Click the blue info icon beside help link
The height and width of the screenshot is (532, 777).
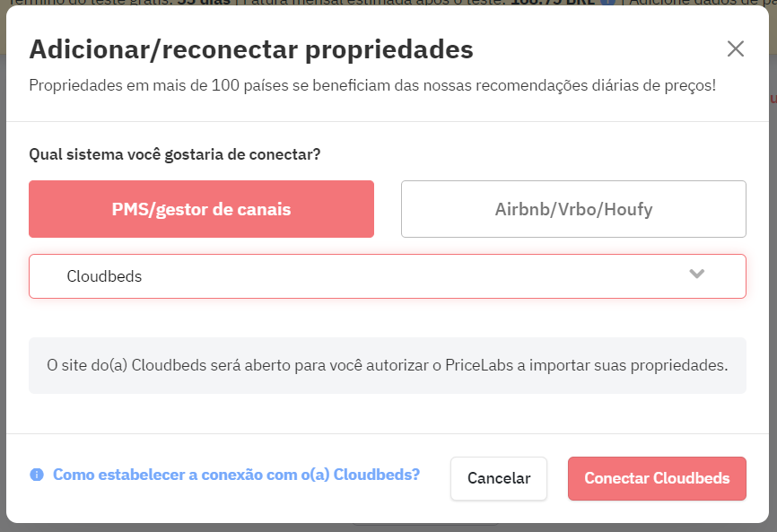(37, 475)
